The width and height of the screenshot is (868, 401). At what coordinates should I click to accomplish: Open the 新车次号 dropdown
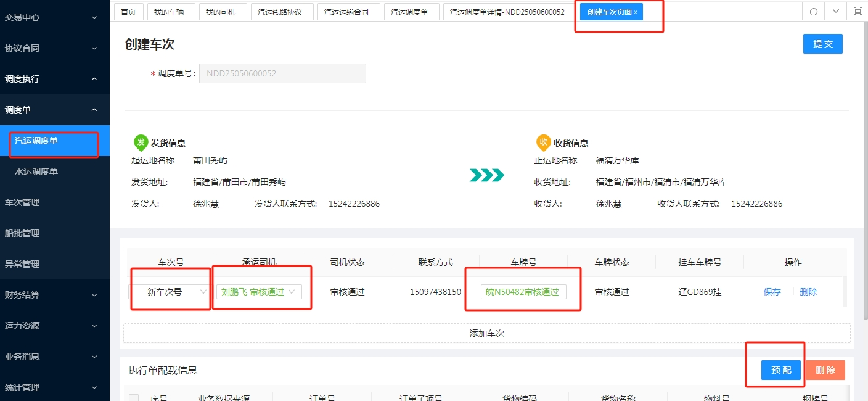[x=170, y=292]
